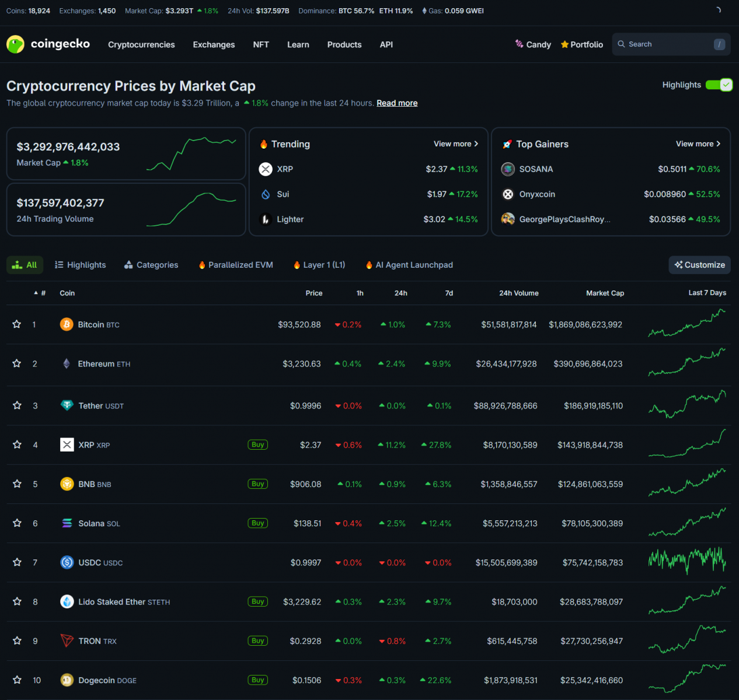739x700 pixels.
Task: Star Solana to add to watchlist
Action: click(17, 523)
